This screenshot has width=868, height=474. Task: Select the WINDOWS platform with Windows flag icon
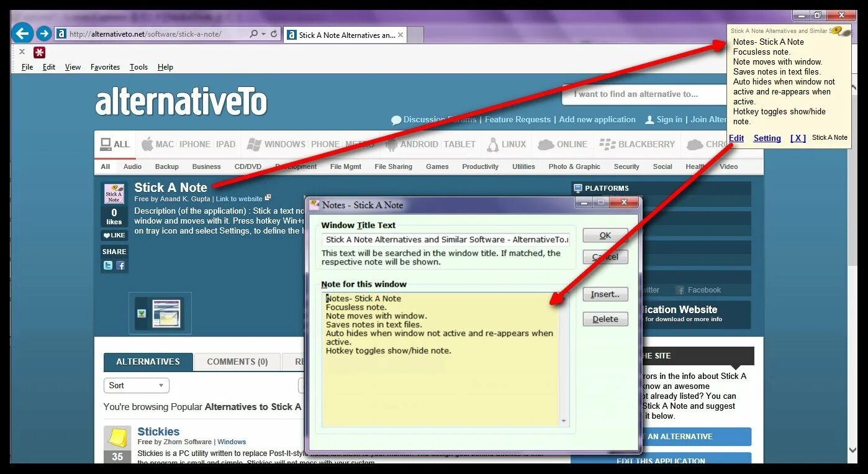pos(276,144)
